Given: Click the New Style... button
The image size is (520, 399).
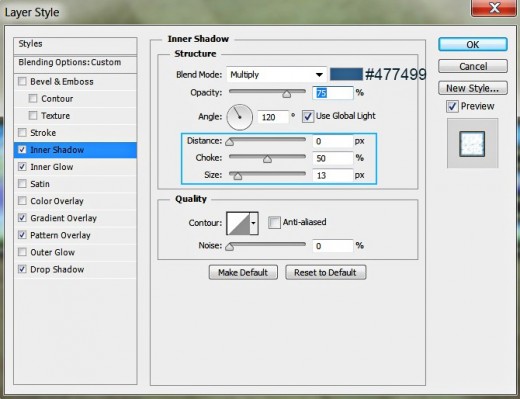Looking at the screenshot, I should [x=473, y=88].
